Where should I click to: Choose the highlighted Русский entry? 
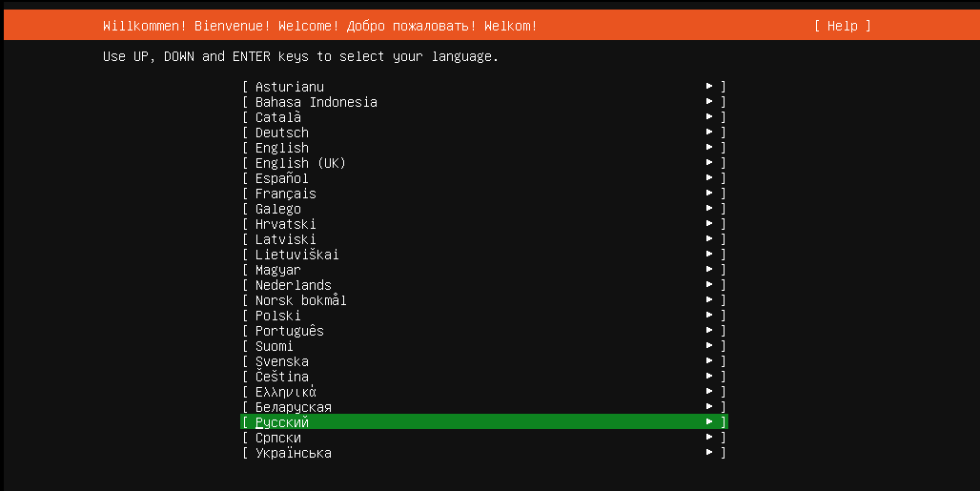pyautogui.click(x=282, y=422)
